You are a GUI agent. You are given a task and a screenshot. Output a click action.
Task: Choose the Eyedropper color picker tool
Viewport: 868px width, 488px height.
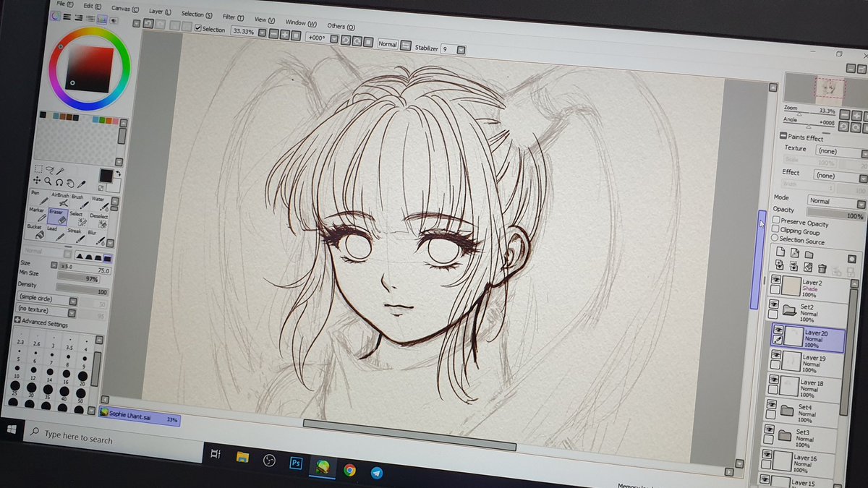pos(82,183)
